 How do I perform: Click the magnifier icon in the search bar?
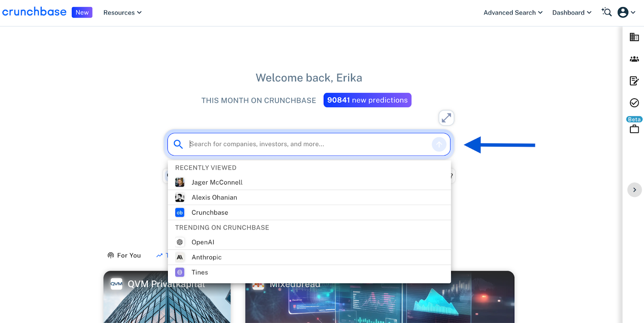pyautogui.click(x=178, y=144)
